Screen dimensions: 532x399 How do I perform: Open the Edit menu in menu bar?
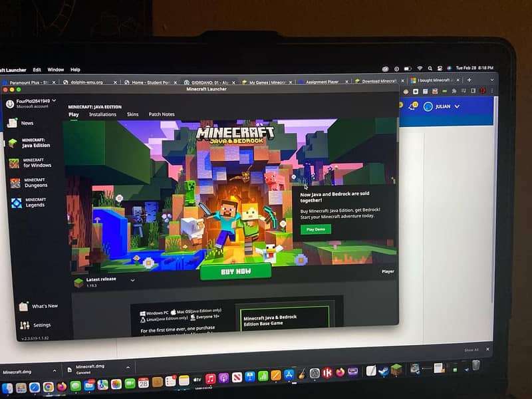(37, 70)
